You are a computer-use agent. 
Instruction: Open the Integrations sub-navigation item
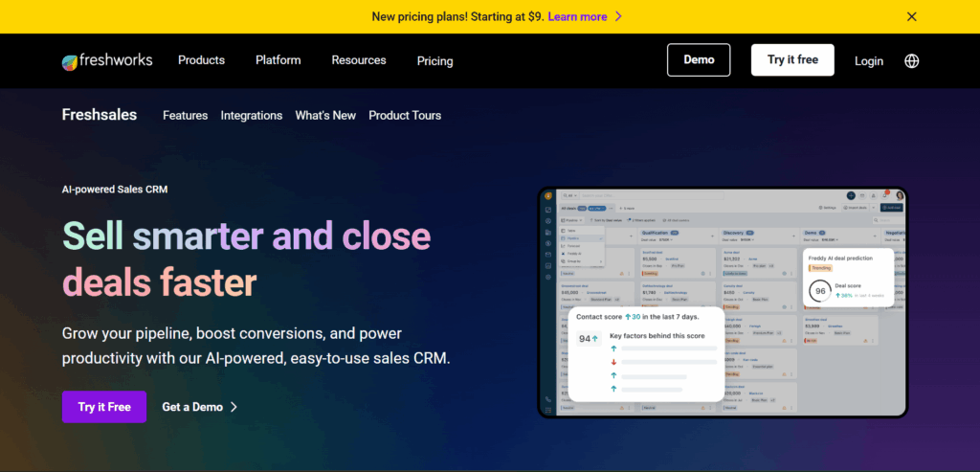tap(252, 116)
